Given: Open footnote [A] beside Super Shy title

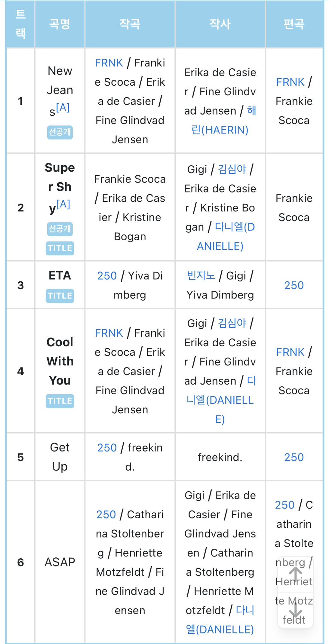Looking at the screenshot, I should coord(63,204).
